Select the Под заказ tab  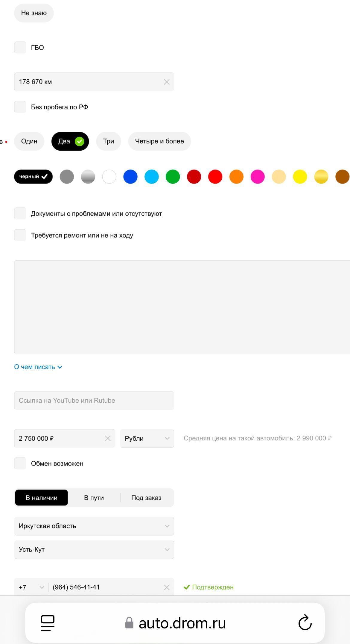click(x=146, y=498)
